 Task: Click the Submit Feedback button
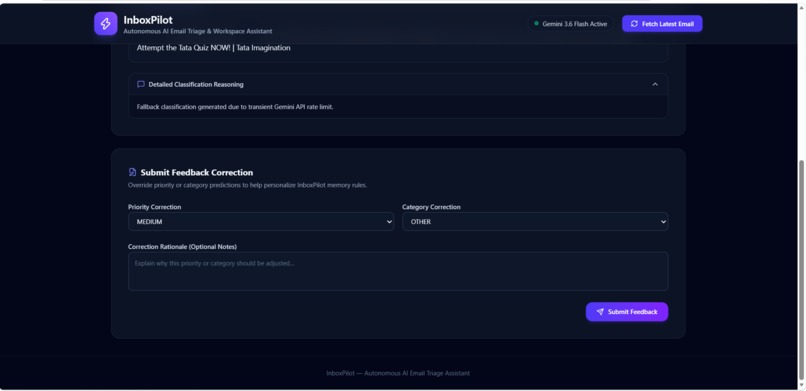click(x=627, y=312)
